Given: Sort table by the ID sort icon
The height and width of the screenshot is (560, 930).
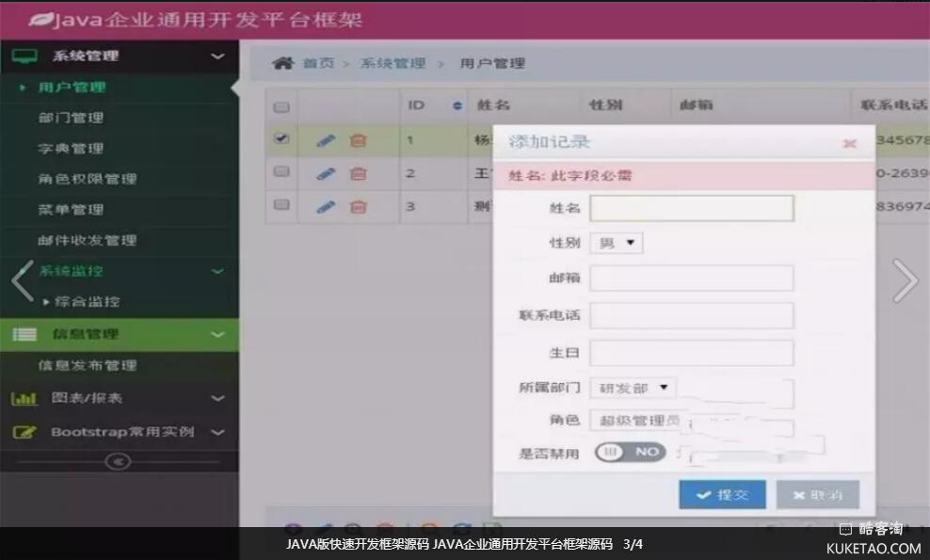Looking at the screenshot, I should (x=457, y=105).
